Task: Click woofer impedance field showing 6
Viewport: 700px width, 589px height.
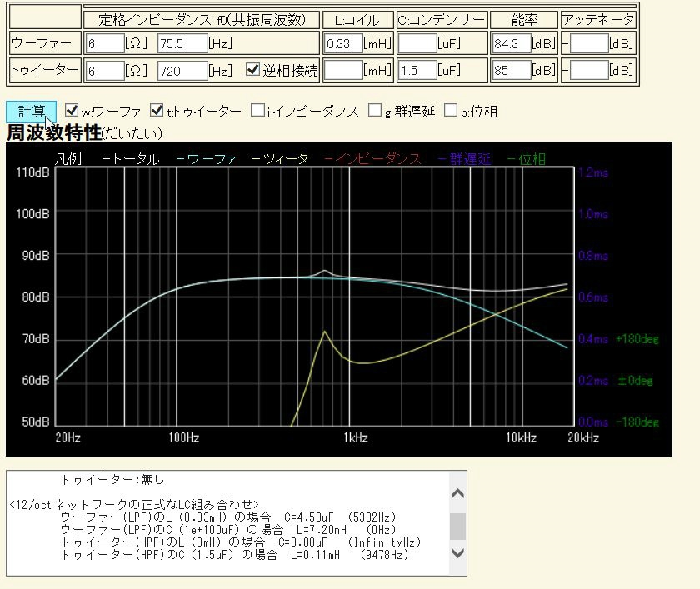Action: [x=105, y=43]
